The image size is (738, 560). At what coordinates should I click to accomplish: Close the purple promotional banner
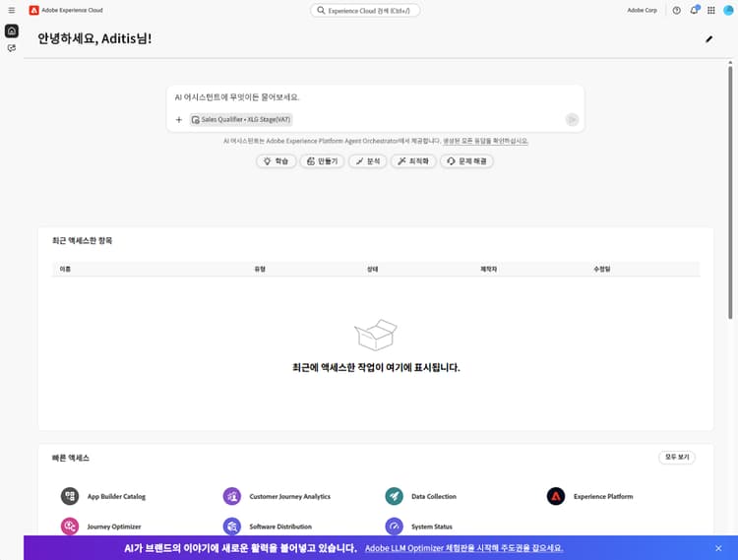click(718, 548)
